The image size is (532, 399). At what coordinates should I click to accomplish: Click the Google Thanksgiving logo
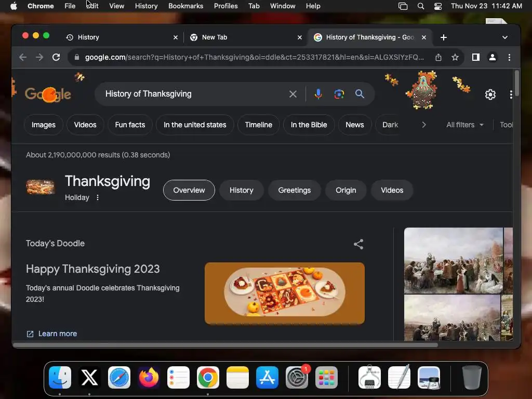point(48,95)
